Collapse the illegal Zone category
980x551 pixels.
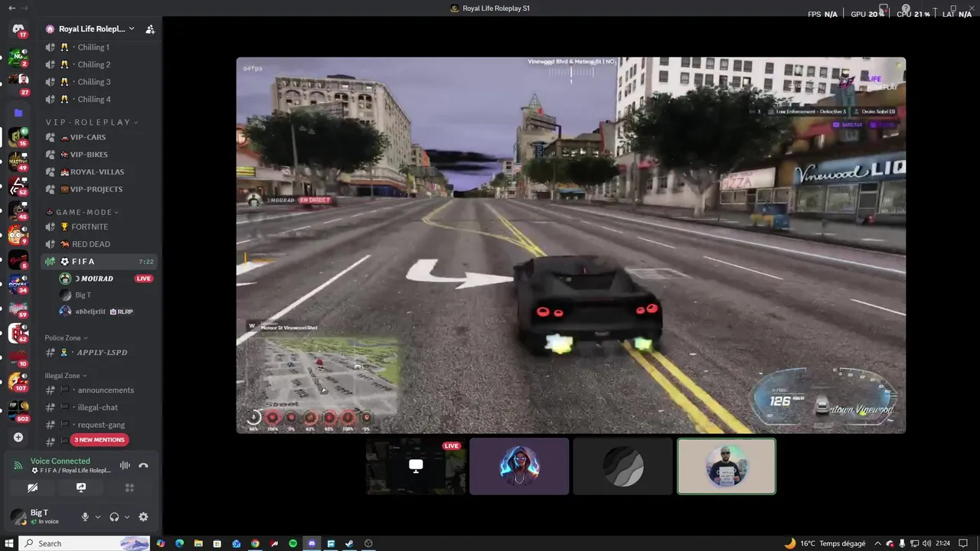coord(66,376)
